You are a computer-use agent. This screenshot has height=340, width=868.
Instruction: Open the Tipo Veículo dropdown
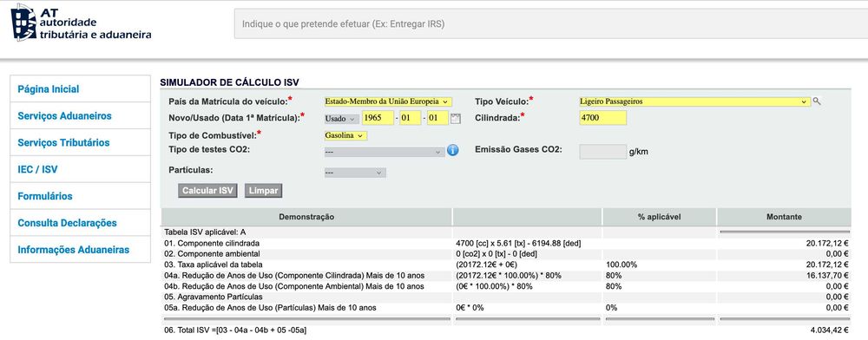click(694, 101)
